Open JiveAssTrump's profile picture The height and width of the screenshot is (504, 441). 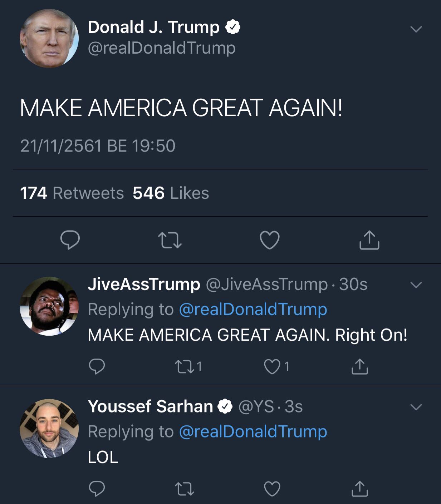[49, 306]
